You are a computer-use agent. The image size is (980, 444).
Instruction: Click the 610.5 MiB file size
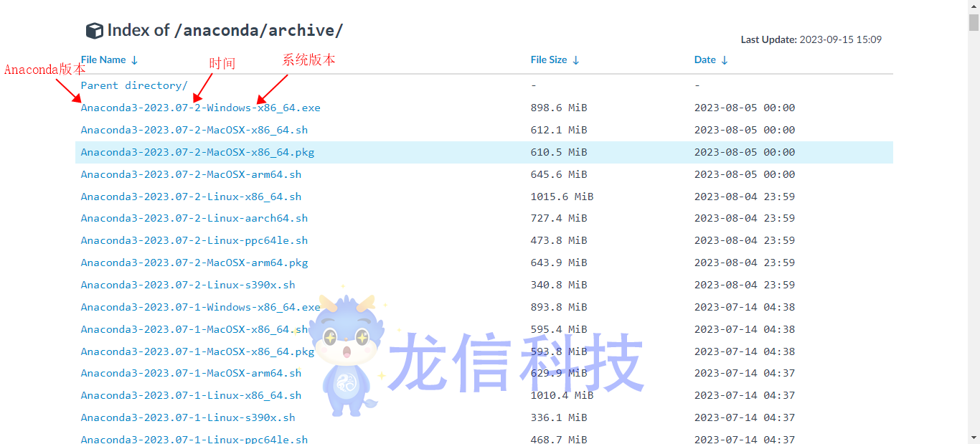tap(559, 152)
